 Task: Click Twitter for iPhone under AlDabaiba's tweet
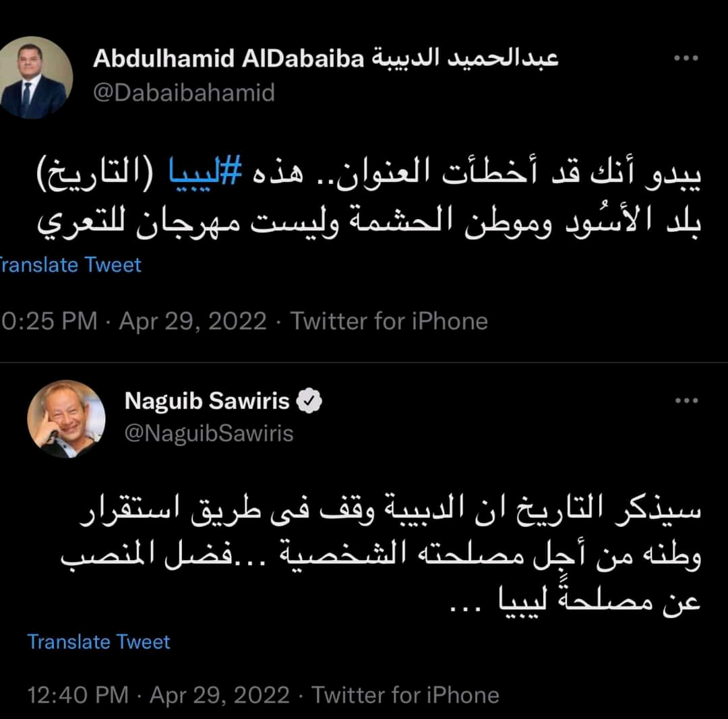point(389,321)
